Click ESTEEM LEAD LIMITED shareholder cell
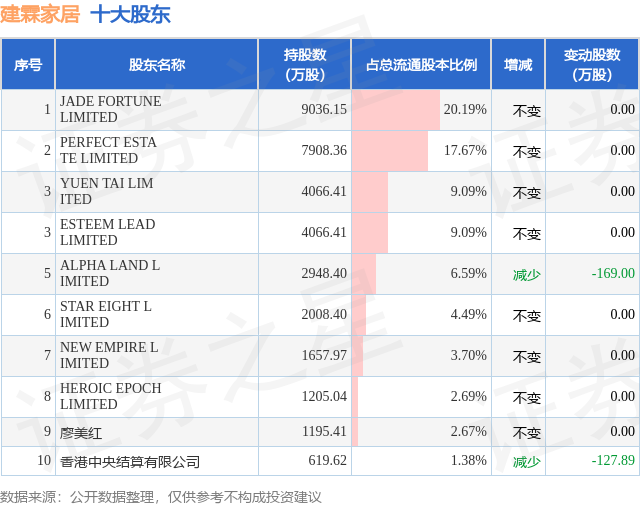 tap(108, 232)
